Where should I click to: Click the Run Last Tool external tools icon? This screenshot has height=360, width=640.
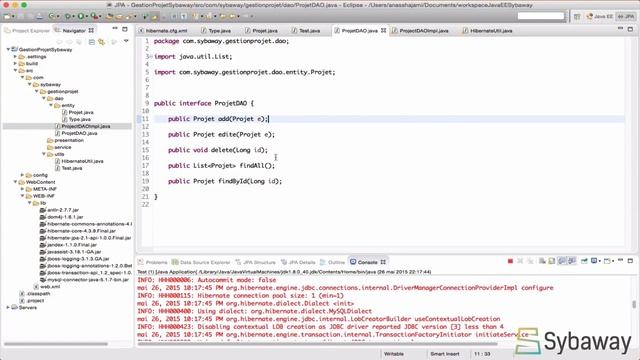tap(94, 16)
